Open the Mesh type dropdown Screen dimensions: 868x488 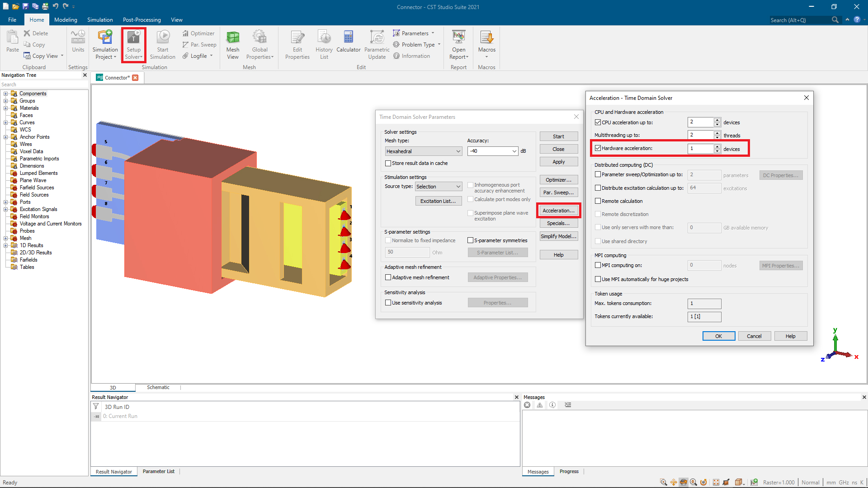tap(423, 151)
